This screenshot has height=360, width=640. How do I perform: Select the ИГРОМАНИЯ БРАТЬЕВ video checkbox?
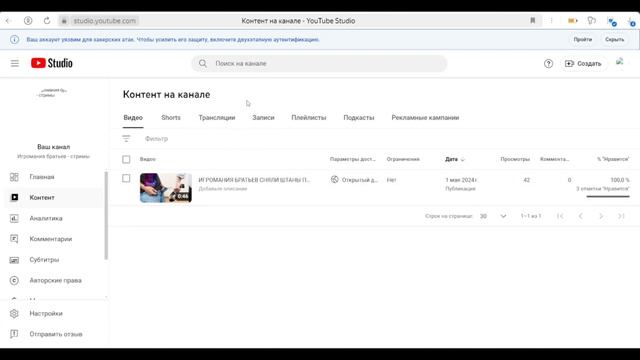click(126, 178)
